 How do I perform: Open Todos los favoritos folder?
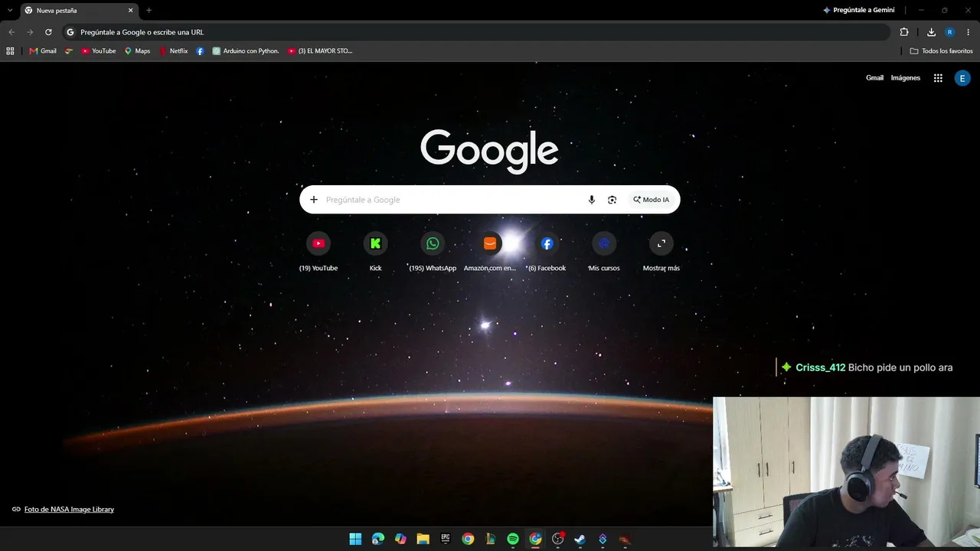(942, 51)
